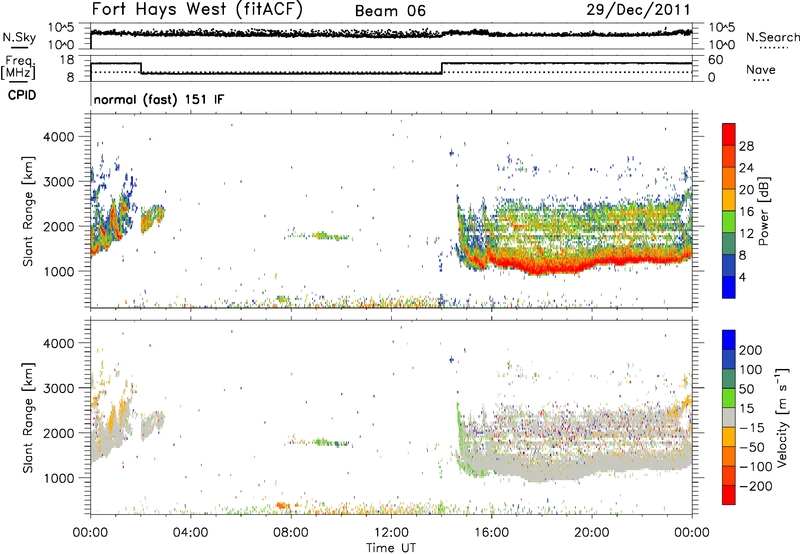Click the '-200' tick on the Velocity scale
Viewport: 800px width, 554px height.
tap(755, 486)
